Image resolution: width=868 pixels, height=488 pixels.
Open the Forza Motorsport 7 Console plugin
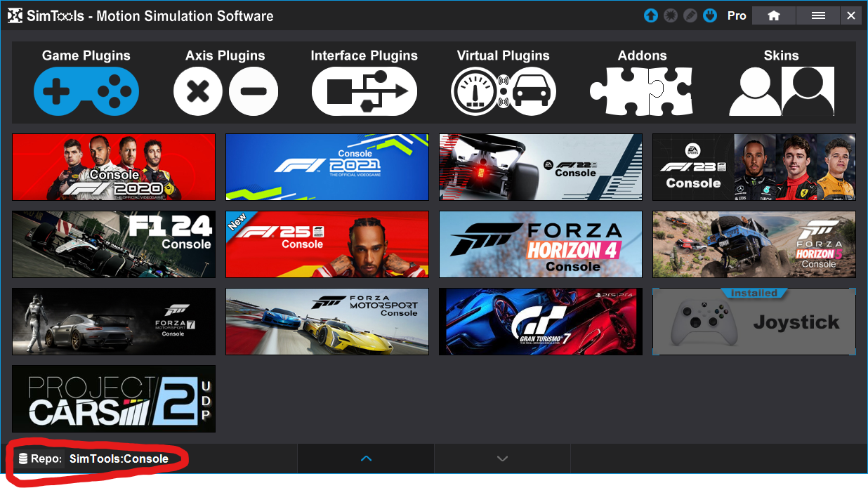[114, 322]
